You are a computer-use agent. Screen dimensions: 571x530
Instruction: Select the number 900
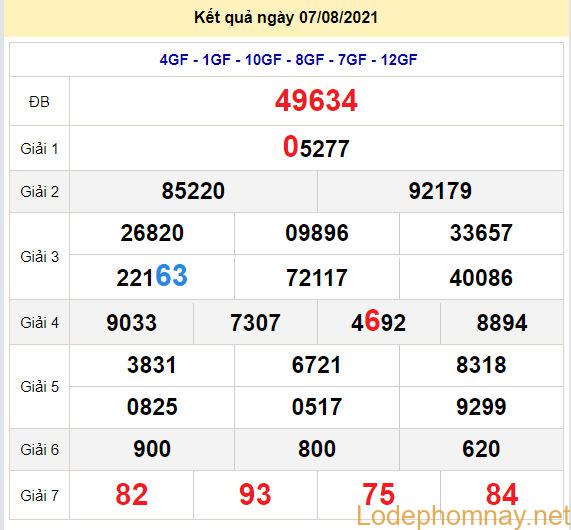point(152,449)
